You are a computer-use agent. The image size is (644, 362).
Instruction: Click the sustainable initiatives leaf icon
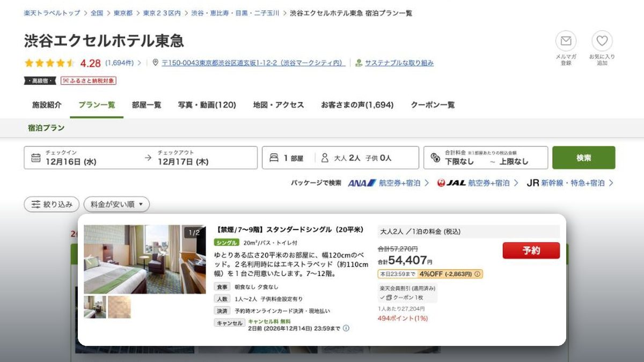pos(359,63)
